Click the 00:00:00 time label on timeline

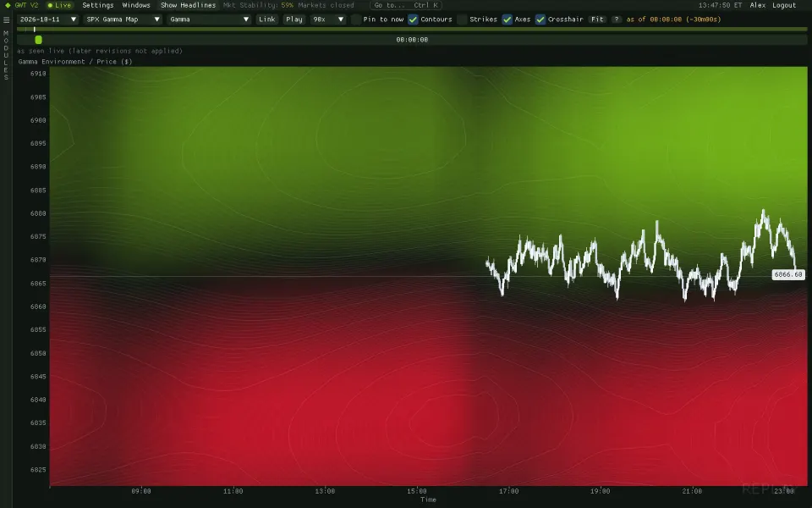coord(412,40)
